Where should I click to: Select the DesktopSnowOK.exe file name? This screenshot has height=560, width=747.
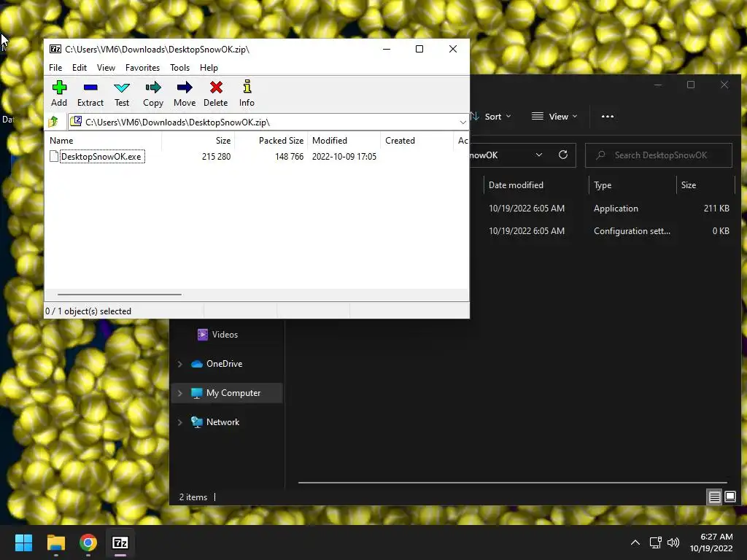[101, 157]
